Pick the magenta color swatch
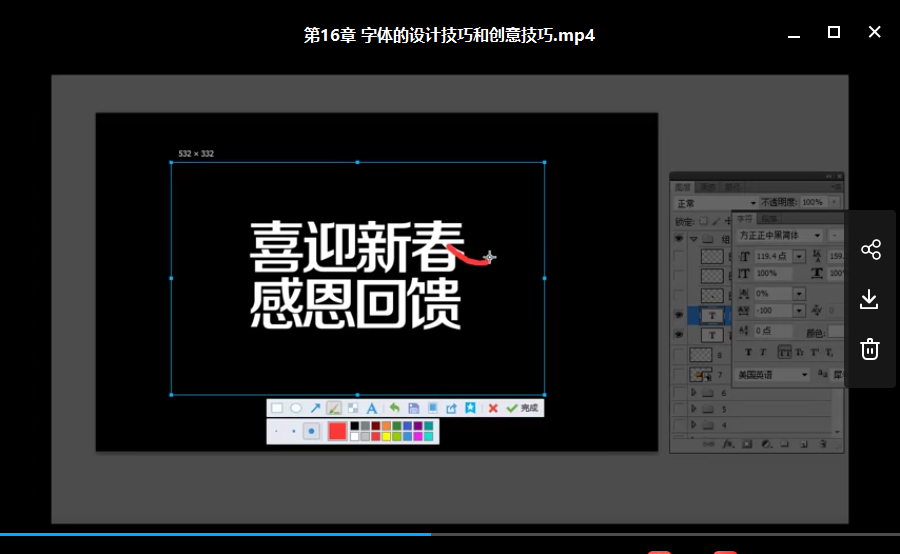Image resolution: width=900 pixels, height=554 pixels. pos(418,436)
